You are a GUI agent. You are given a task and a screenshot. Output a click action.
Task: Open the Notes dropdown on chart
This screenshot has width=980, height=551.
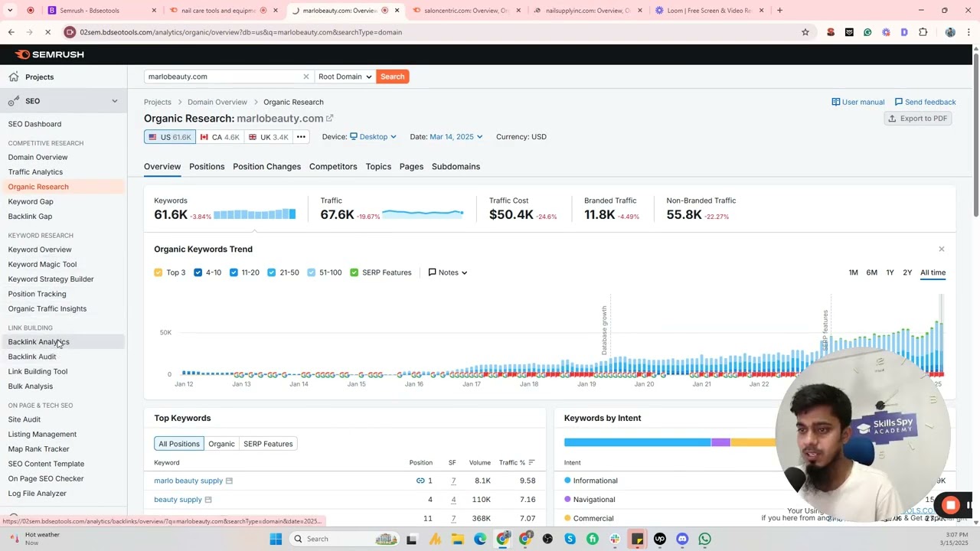tap(448, 272)
